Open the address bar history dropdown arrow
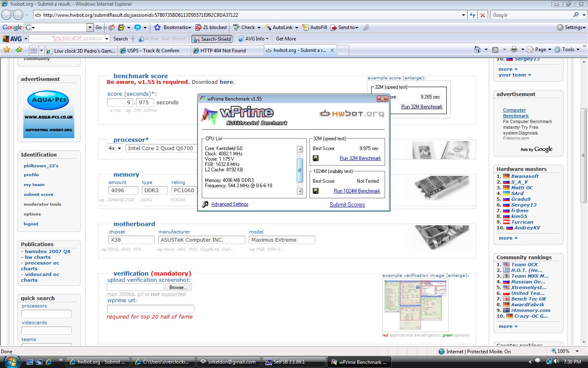Viewport: 588px width, 368px height. click(x=463, y=15)
